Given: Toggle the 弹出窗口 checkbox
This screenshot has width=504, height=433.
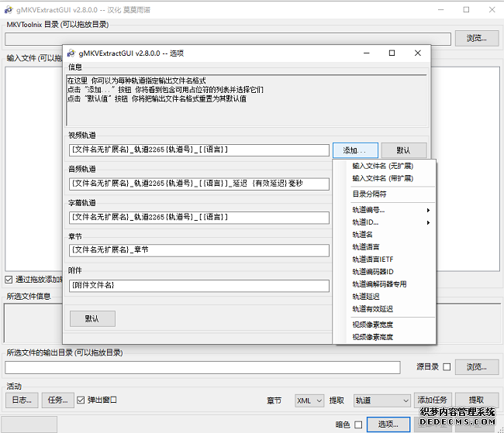Looking at the screenshot, I should tap(81, 400).
